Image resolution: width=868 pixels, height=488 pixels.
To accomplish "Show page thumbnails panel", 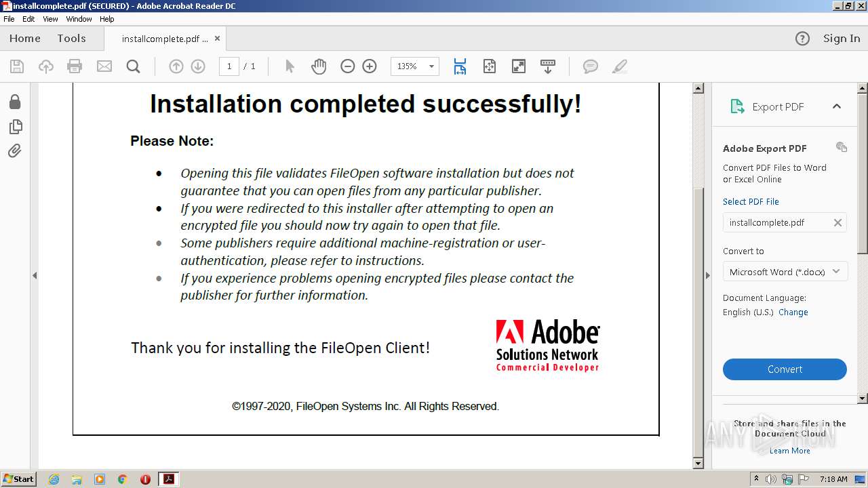I will [15, 127].
